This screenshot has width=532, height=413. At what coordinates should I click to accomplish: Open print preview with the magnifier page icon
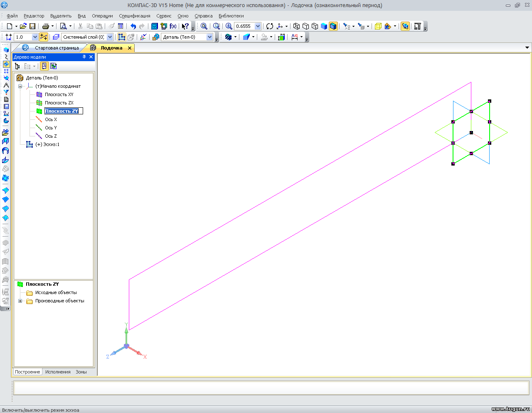pyautogui.click(x=64, y=26)
